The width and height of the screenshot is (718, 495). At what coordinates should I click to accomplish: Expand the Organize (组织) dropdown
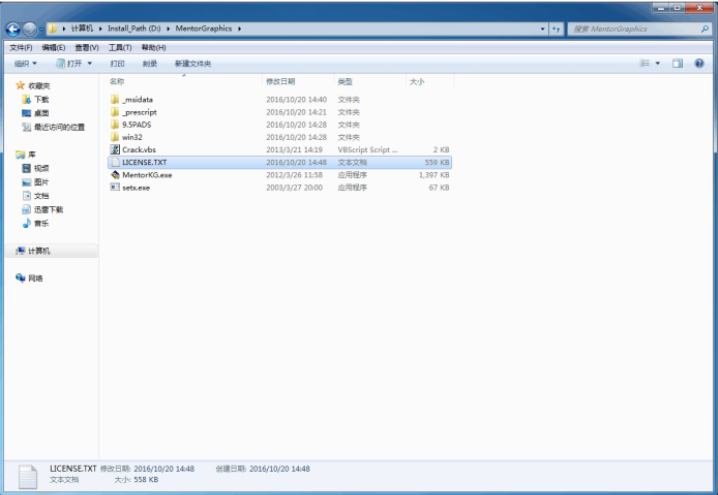click(x=25, y=63)
